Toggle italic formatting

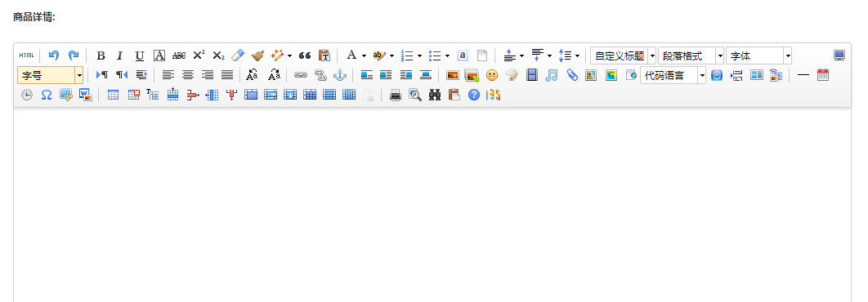[x=119, y=56]
